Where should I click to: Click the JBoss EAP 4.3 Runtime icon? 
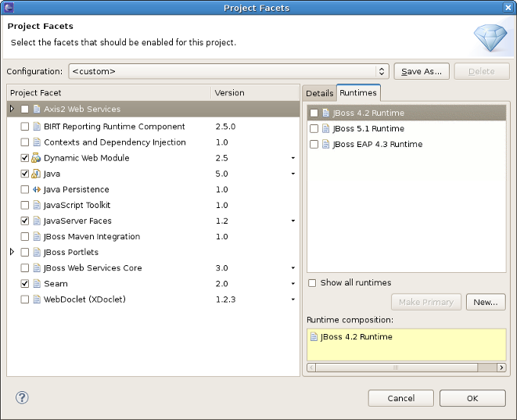coord(326,145)
